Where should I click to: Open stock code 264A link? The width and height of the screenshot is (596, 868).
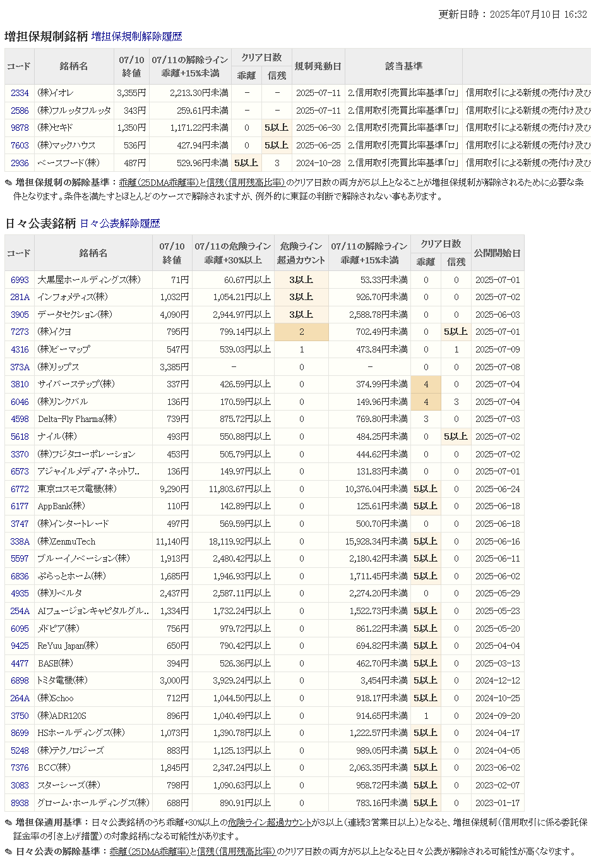pos(20,698)
